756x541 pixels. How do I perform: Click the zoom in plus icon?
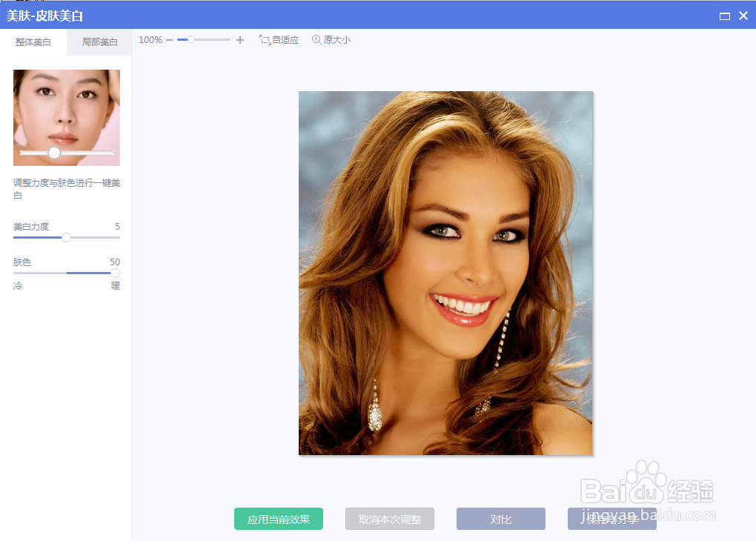240,40
